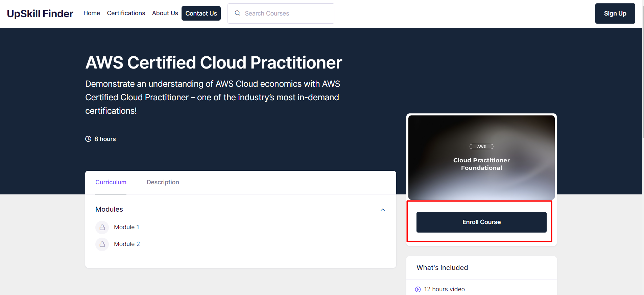This screenshot has height=295, width=644.
Task: Collapse the Modules section chevron
Action: tap(383, 210)
